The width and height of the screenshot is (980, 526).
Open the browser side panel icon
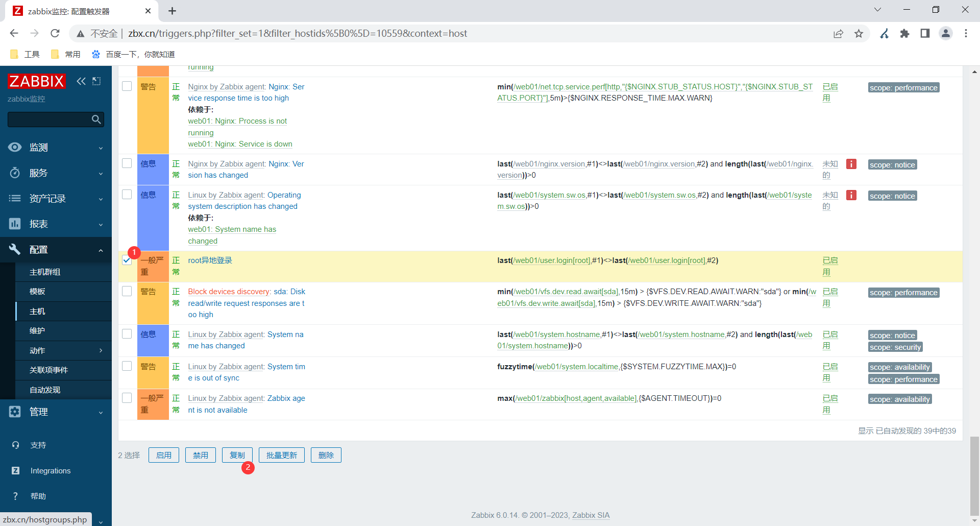[x=925, y=33]
